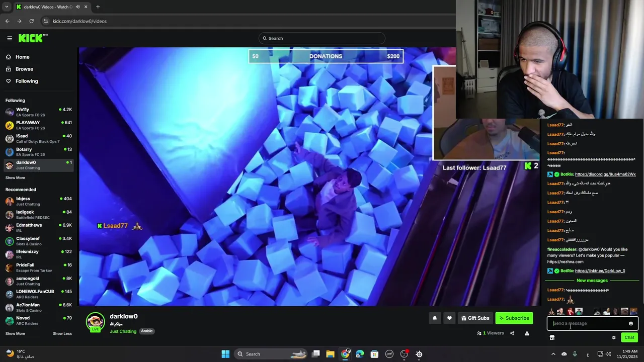Screen dimensions: 644x362
Task: Click Windows taskbar Search box
Action: pyautogui.click(x=272, y=354)
